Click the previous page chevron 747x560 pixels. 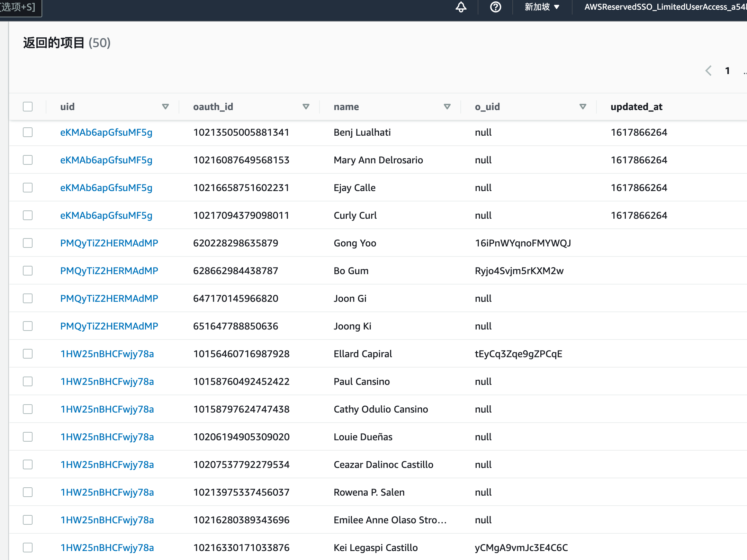click(x=708, y=71)
